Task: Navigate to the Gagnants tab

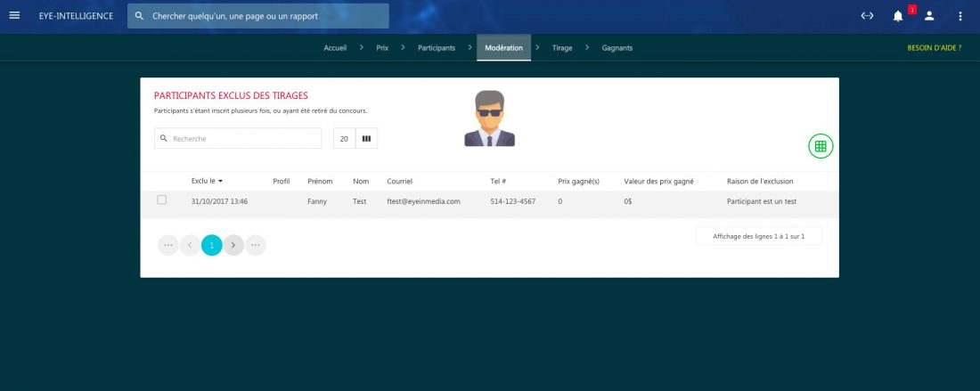Action: click(x=617, y=47)
